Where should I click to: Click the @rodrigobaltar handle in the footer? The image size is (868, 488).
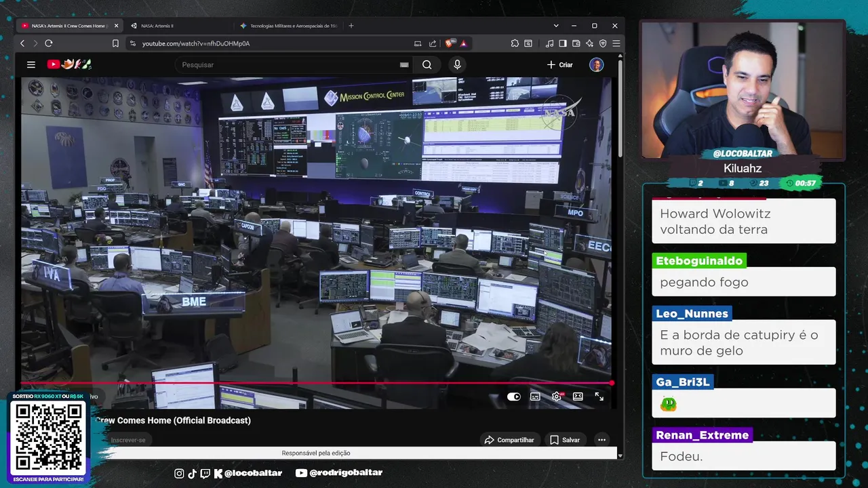[346, 473]
